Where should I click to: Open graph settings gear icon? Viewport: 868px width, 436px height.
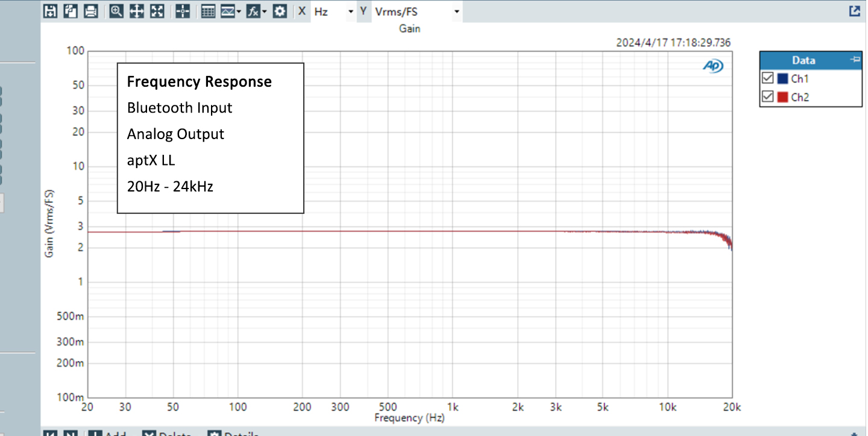coord(280,11)
